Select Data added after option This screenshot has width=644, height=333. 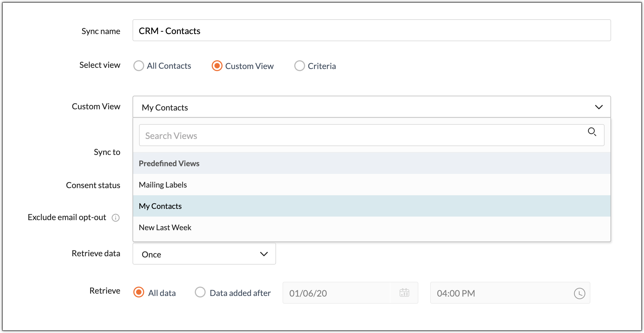click(x=200, y=292)
